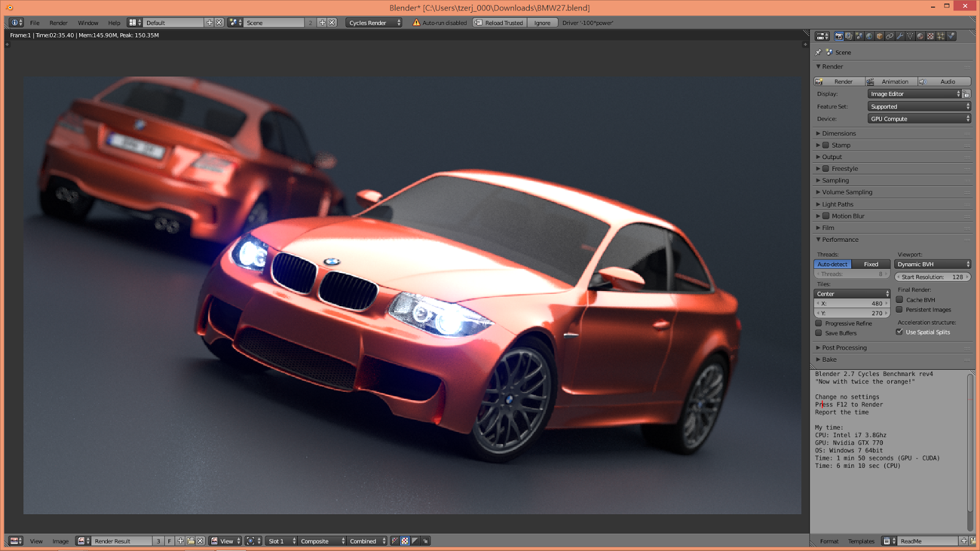Enable the Freestyle checkbox
Screen dimensions: 980x551
click(826, 169)
